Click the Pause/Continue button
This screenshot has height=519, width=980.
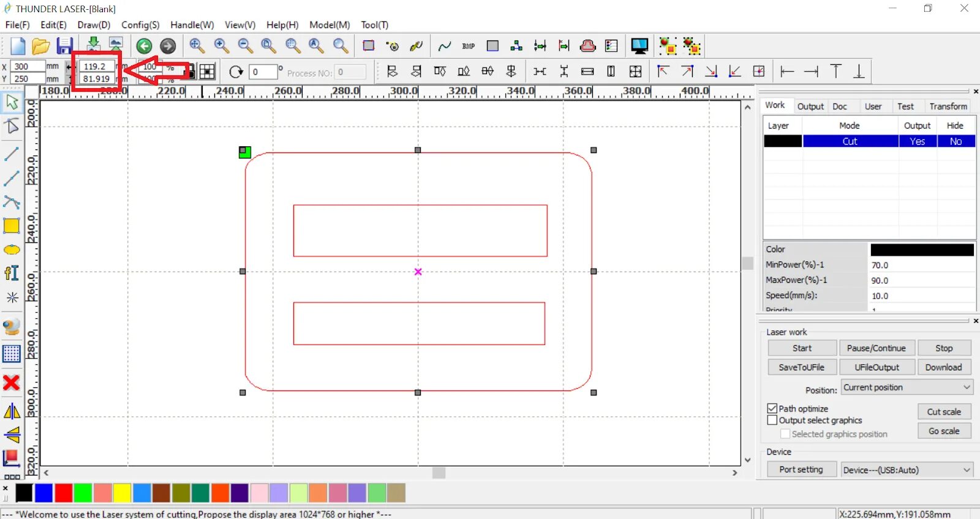coord(876,348)
